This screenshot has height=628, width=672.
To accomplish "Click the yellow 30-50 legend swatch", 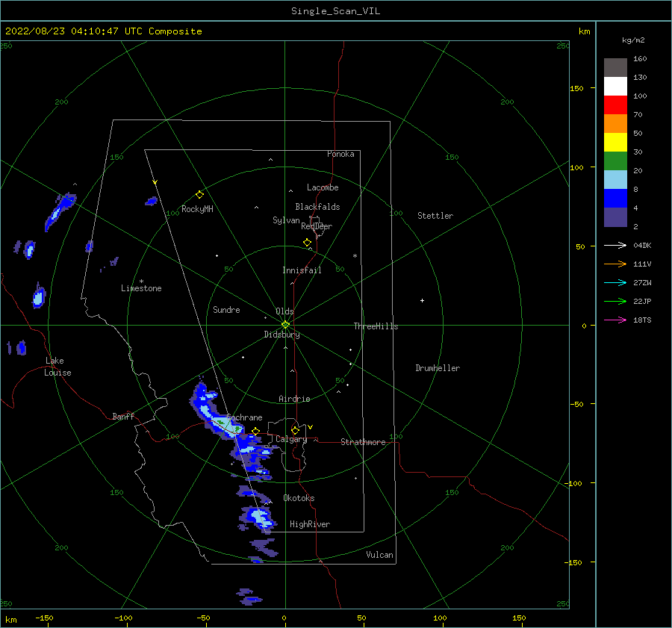I will tap(615, 143).
